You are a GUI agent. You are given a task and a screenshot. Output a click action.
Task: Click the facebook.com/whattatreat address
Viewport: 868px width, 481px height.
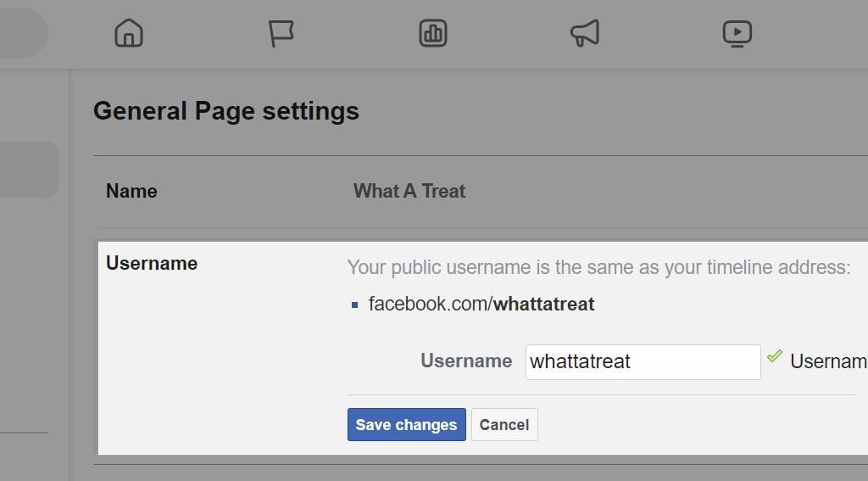(481, 305)
